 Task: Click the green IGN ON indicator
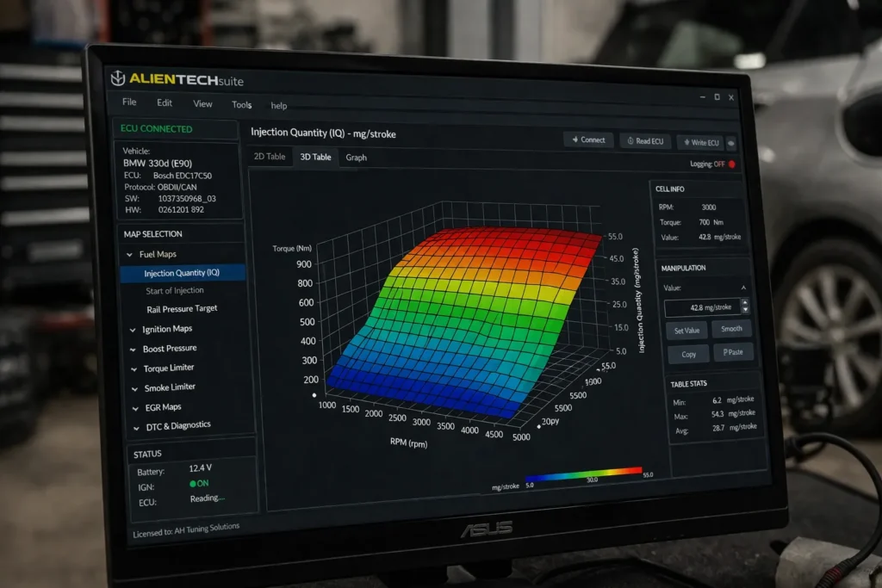pos(194,484)
